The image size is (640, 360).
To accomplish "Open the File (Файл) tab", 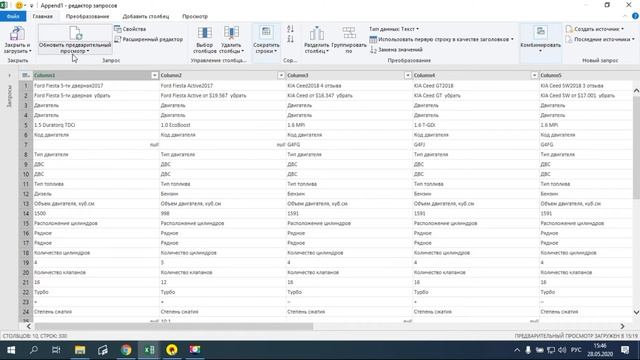I will tap(13, 16).
